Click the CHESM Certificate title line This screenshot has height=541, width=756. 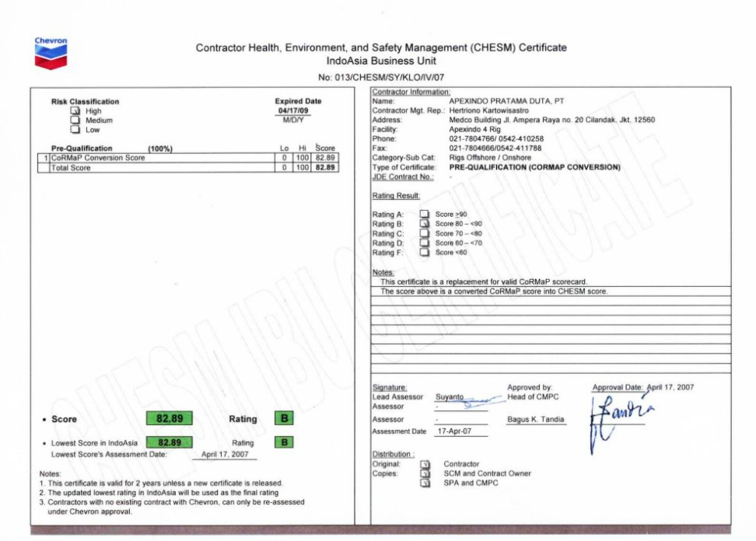click(381, 47)
